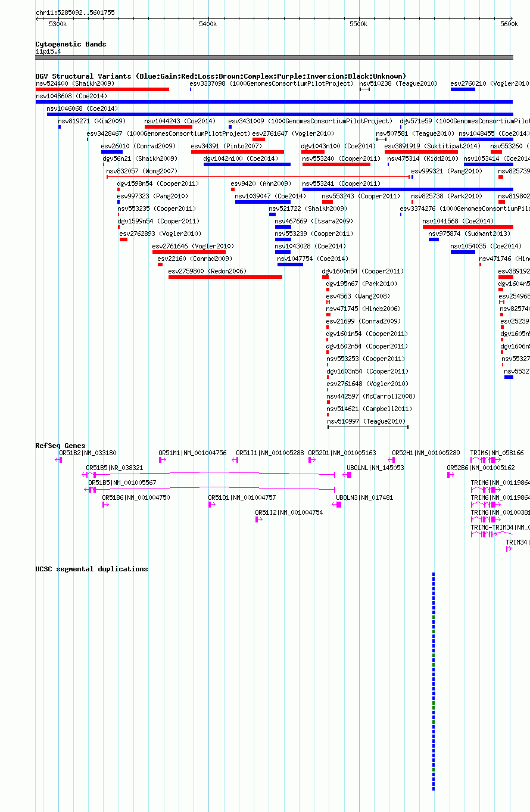The image size is (530, 812).
Task: Click the OR51I2 gene glyph
Action: point(258,519)
